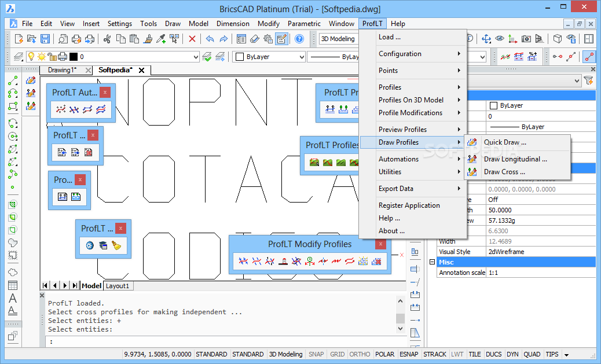The height and width of the screenshot is (364, 601).
Task: Click the gear icon in ProfLT utilities toolbar
Action: [90, 245]
